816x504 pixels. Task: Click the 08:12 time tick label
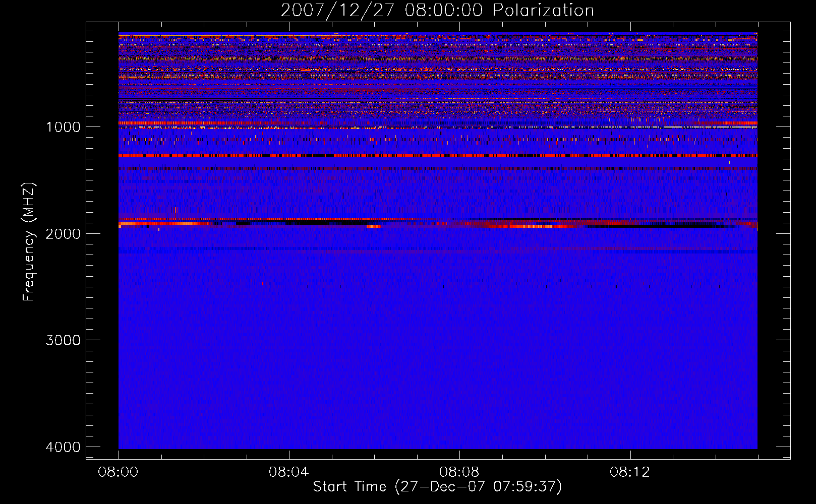pyautogui.click(x=629, y=472)
